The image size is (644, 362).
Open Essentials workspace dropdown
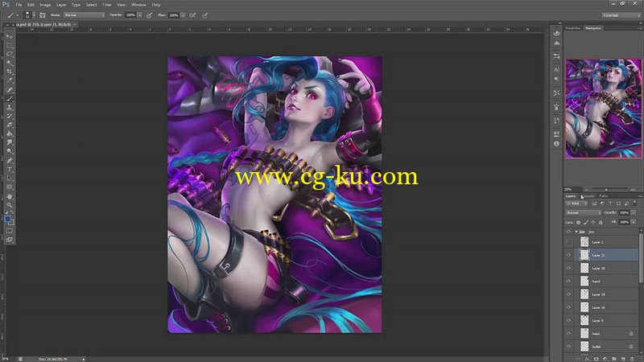tap(621, 15)
